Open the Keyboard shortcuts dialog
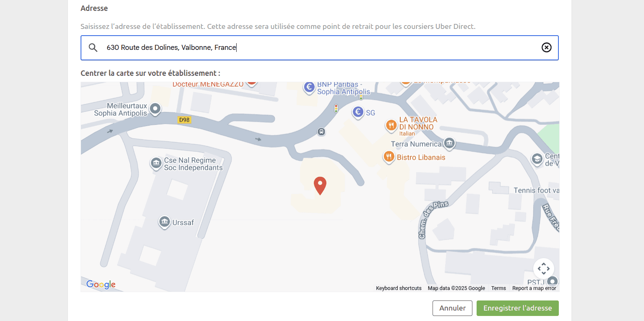This screenshot has width=644, height=321. [398, 288]
